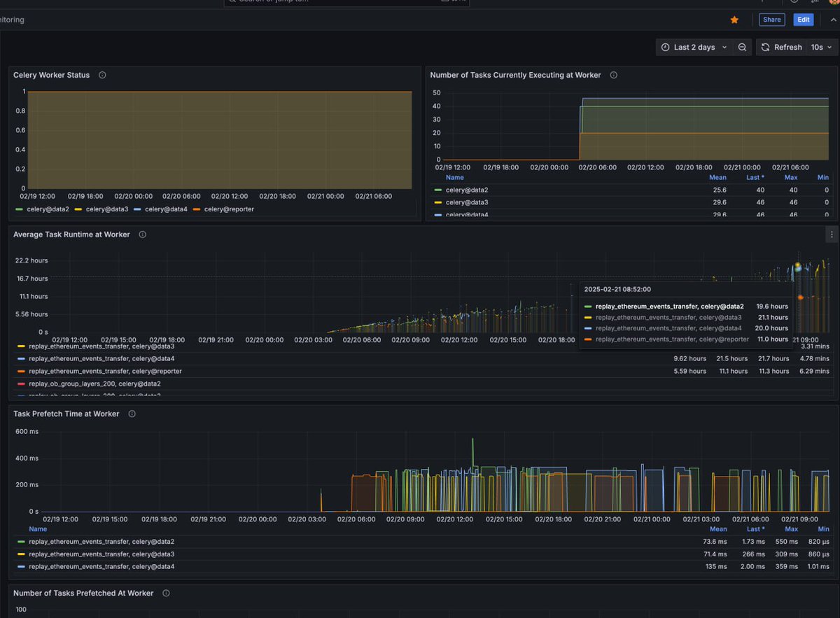Show info for Celery Worker Status panel

click(102, 75)
